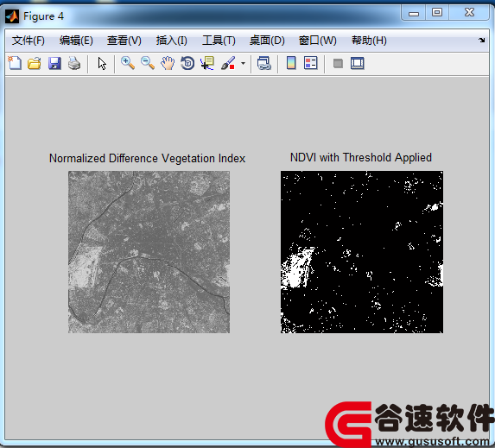Open the 插入(I) menu
Viewport: 495px width, 448px height.
[x=171, y=41]
